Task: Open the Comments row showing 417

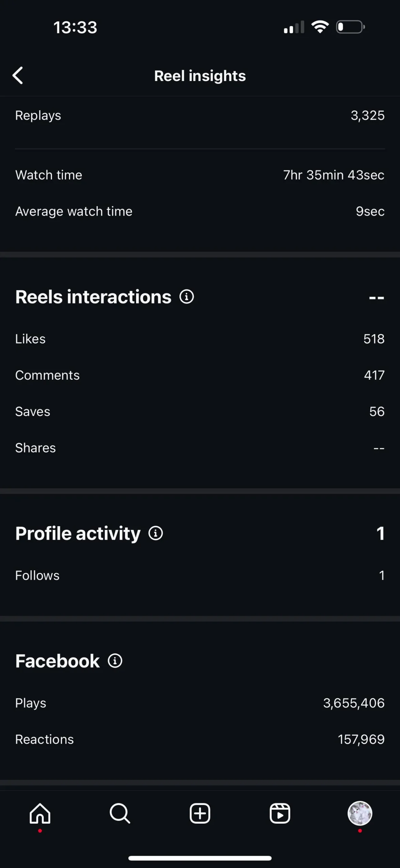Action: click(200, 375)
